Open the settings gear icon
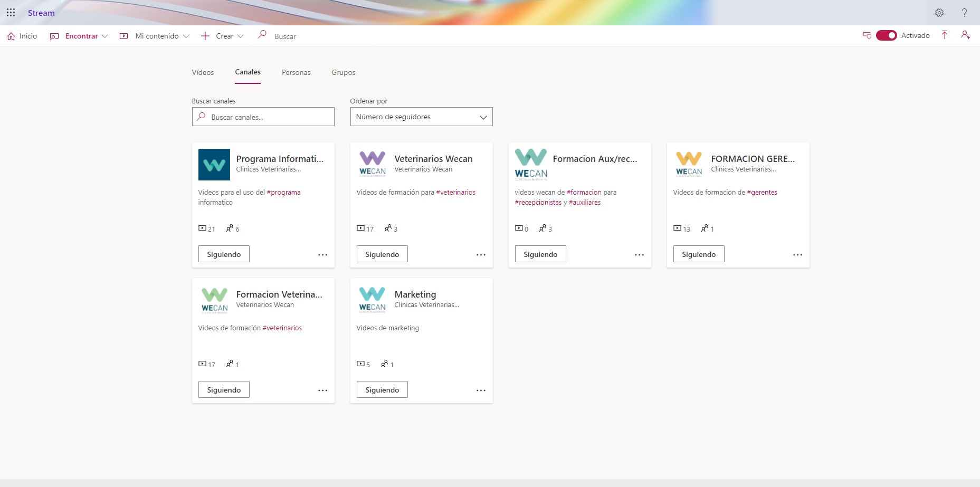Screen dimensions: 980x487 point(939,13)
